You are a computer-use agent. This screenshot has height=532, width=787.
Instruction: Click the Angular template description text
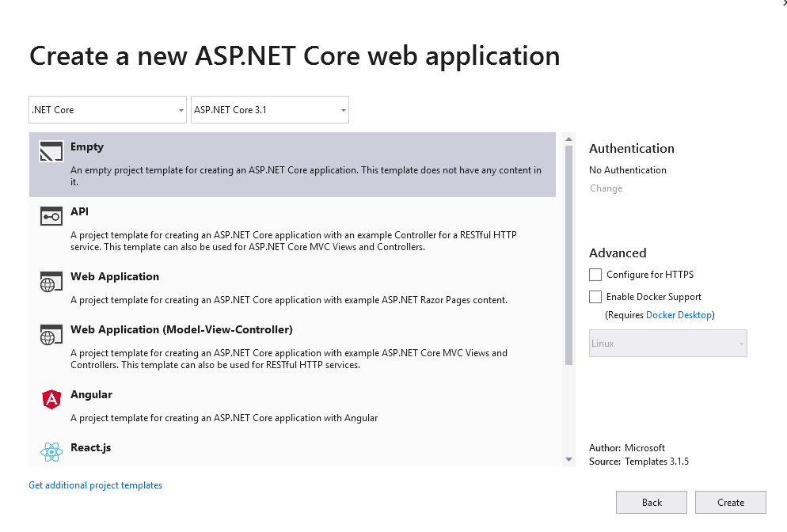tap(224, 417)
